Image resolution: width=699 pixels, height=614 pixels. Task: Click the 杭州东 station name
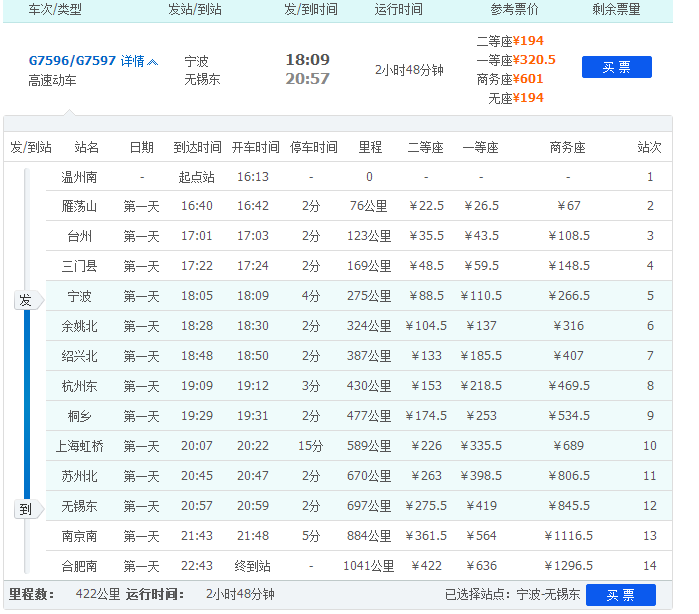[79, 386]
